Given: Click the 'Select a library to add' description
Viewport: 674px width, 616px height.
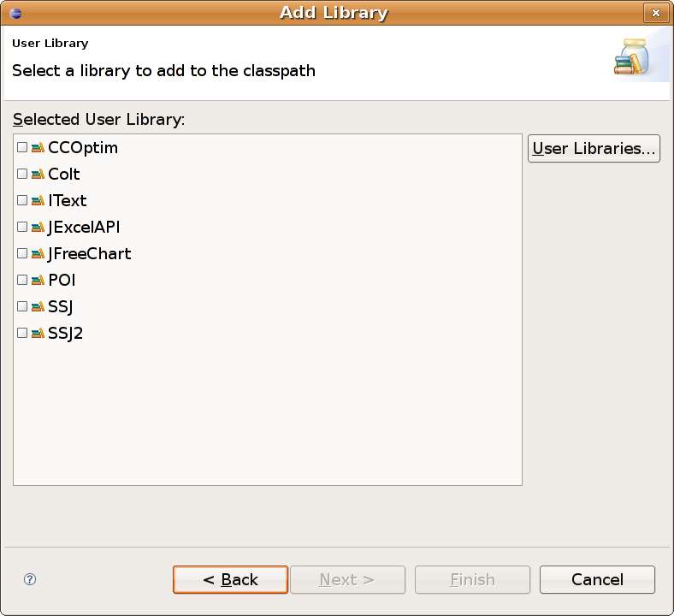Looking at the screenshot, I should click(x=163, y=71).
